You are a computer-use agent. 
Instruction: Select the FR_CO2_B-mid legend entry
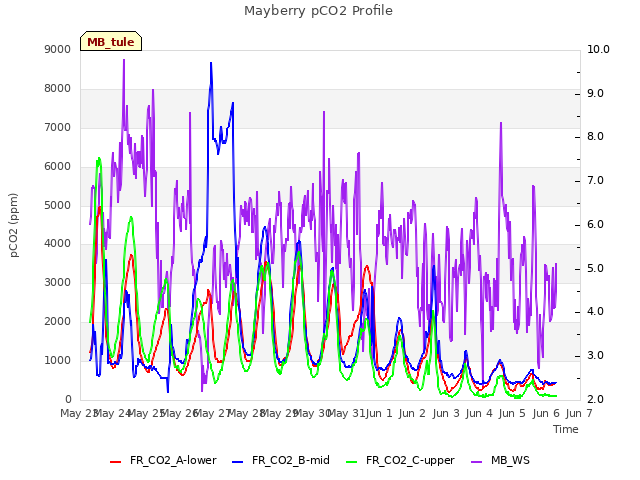281,460
